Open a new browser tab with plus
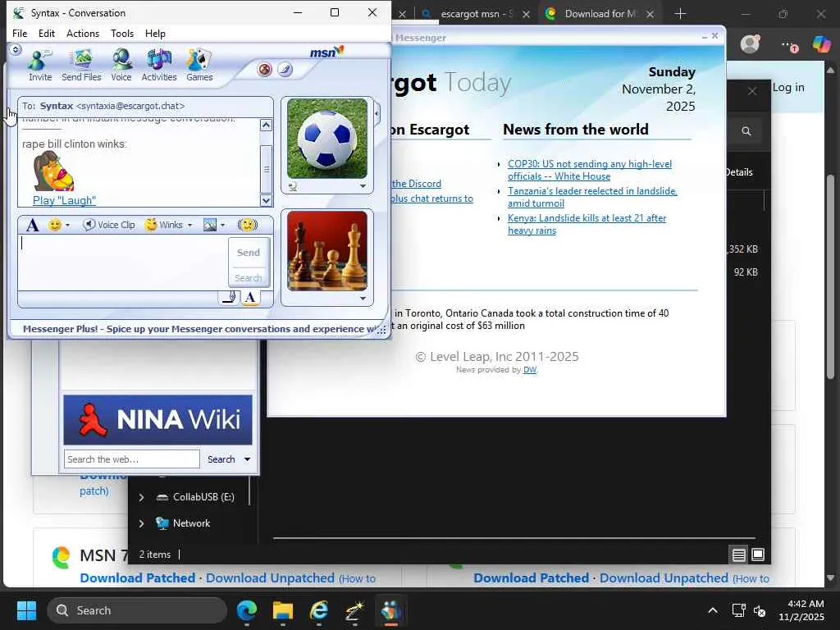Viewport: 840px width, 630px height. [680, 14]
